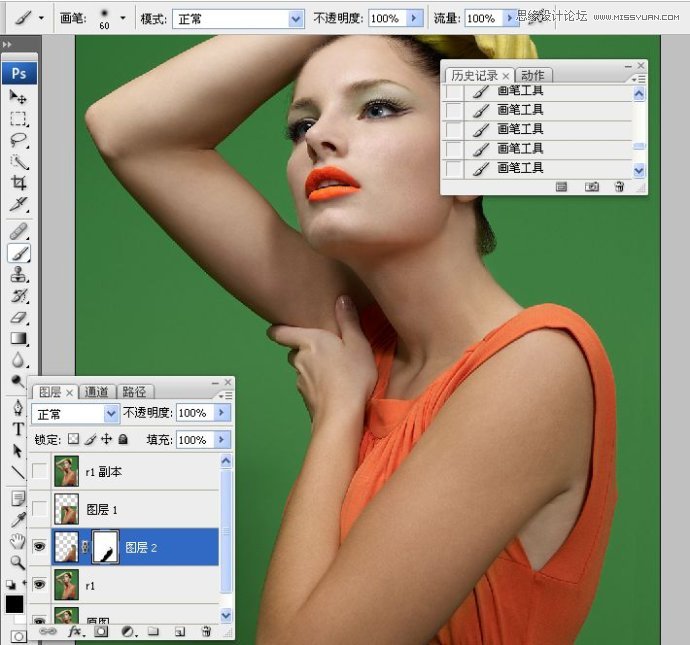This screenshot has height=645, width=690.
Task: Switch to the 动作 tab
Action: click(x=533, y=76)
